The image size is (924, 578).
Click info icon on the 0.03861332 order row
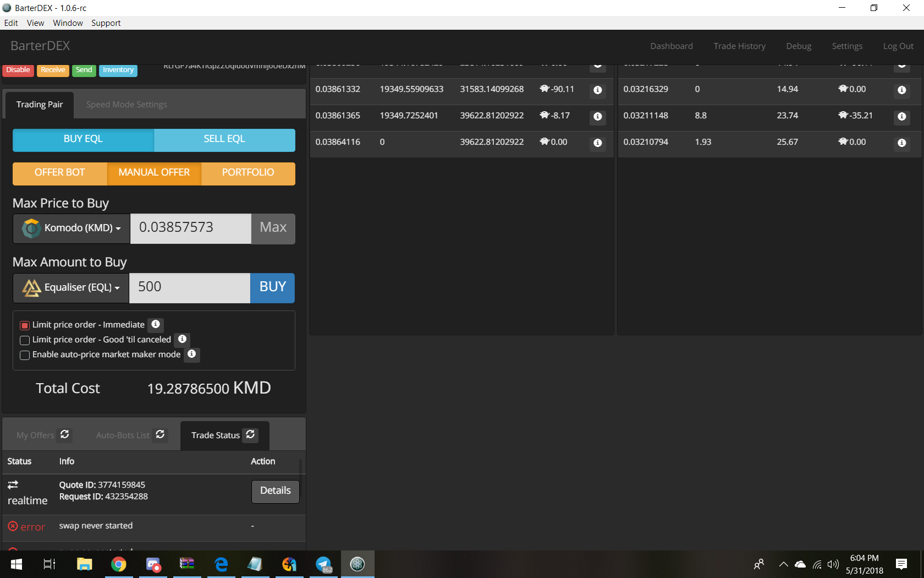[598, 90]
